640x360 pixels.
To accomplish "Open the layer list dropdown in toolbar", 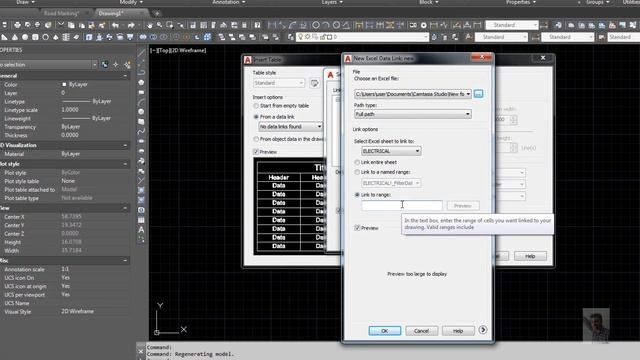I will click(363, 37).
